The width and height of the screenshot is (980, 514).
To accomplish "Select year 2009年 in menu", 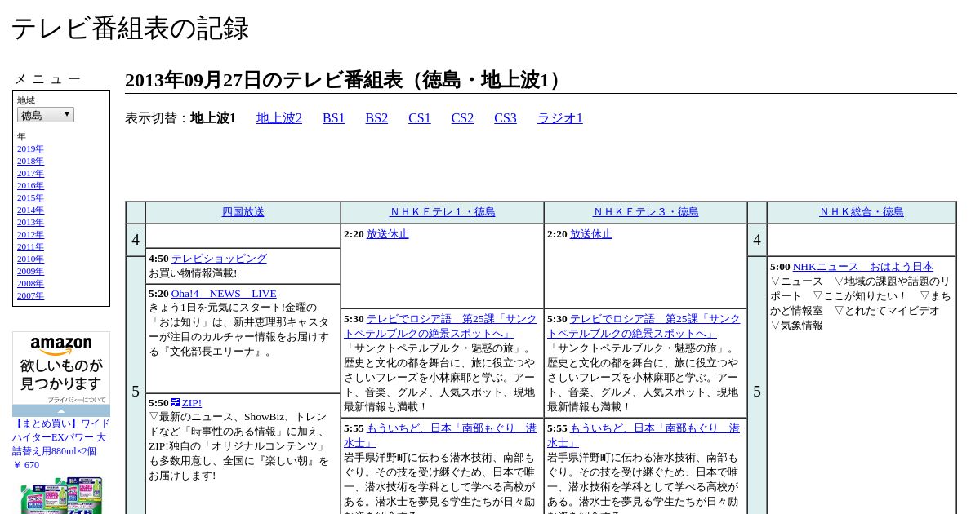I will coord(30,271).
